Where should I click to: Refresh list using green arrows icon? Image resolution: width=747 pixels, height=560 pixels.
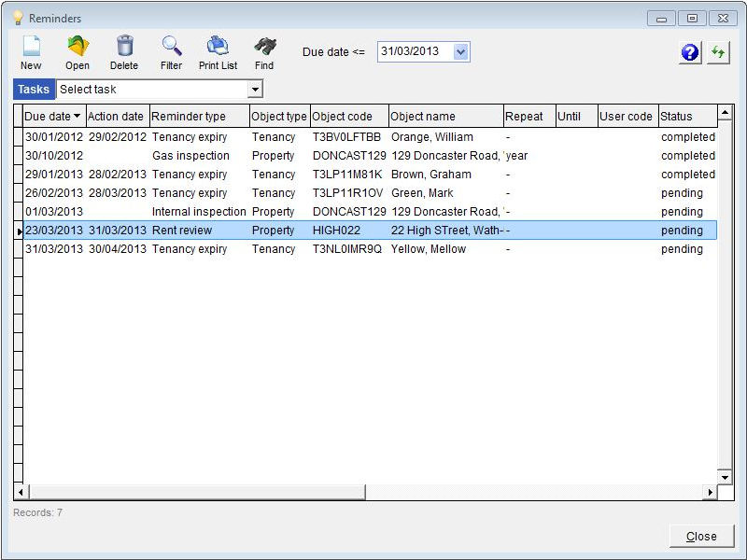[x=718, y=52]
